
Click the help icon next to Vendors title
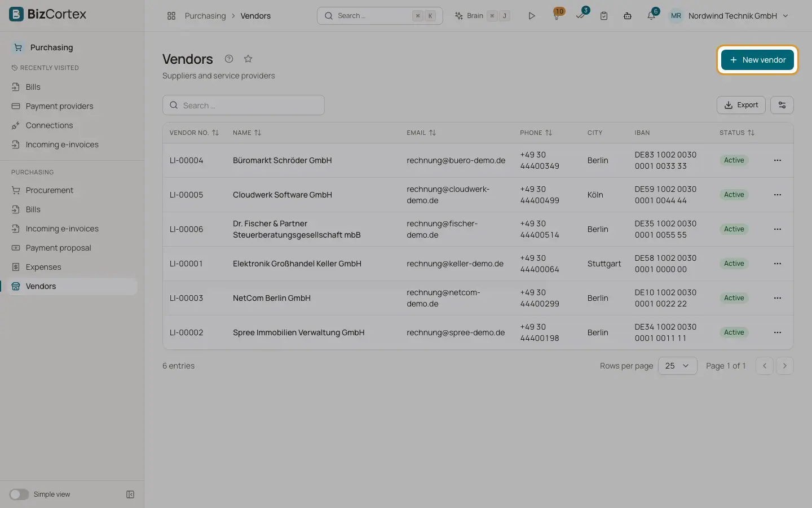pyautogui.click(x=228, y=59)
